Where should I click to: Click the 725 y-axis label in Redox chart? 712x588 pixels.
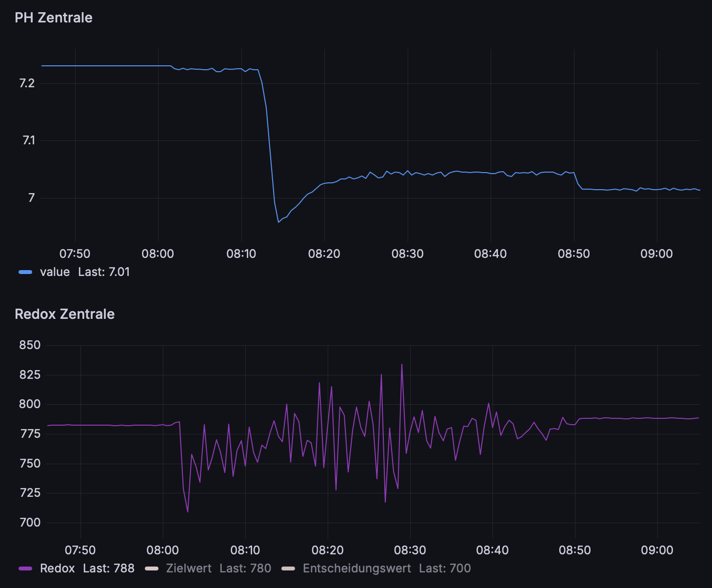click(30, 493)
